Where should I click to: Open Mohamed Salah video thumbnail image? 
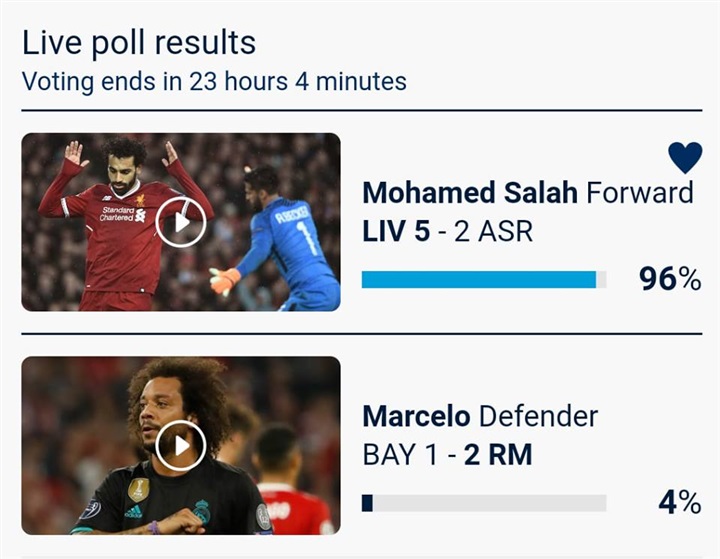[x=181, y=222]
